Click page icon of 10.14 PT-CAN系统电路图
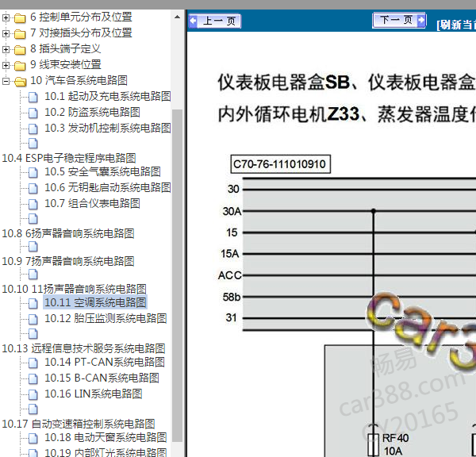The image size is (476, 457). [x=33, y=363]
